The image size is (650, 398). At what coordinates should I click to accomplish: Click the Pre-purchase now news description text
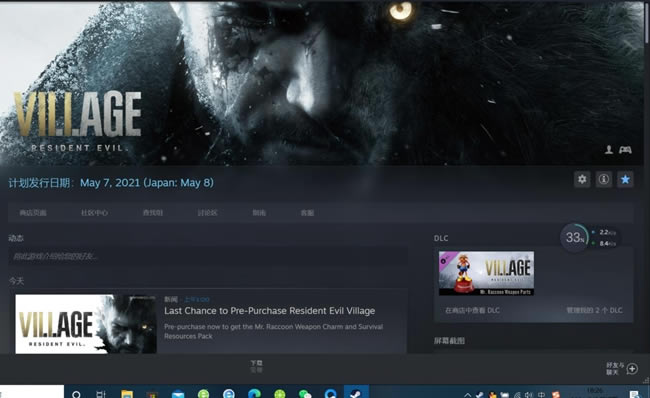[x=273, y=331]
